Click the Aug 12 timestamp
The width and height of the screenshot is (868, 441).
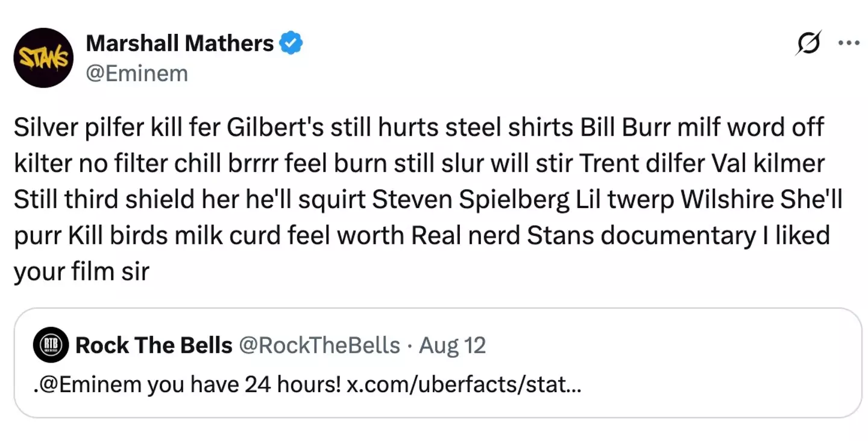coord(453,346)
